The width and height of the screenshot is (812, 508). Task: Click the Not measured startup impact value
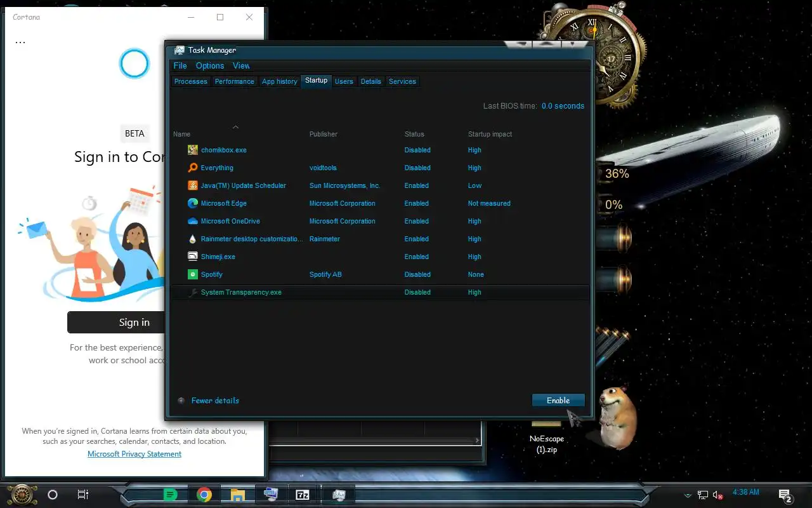[489, 203]
